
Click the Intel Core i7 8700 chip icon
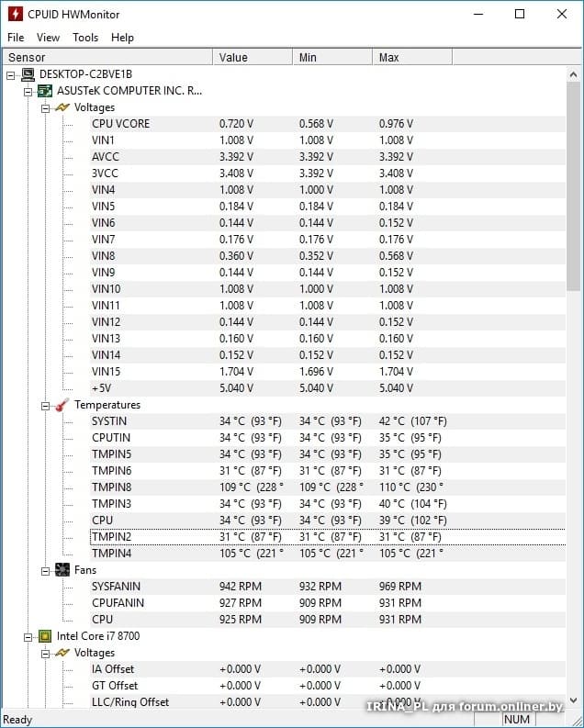(45, 636)
